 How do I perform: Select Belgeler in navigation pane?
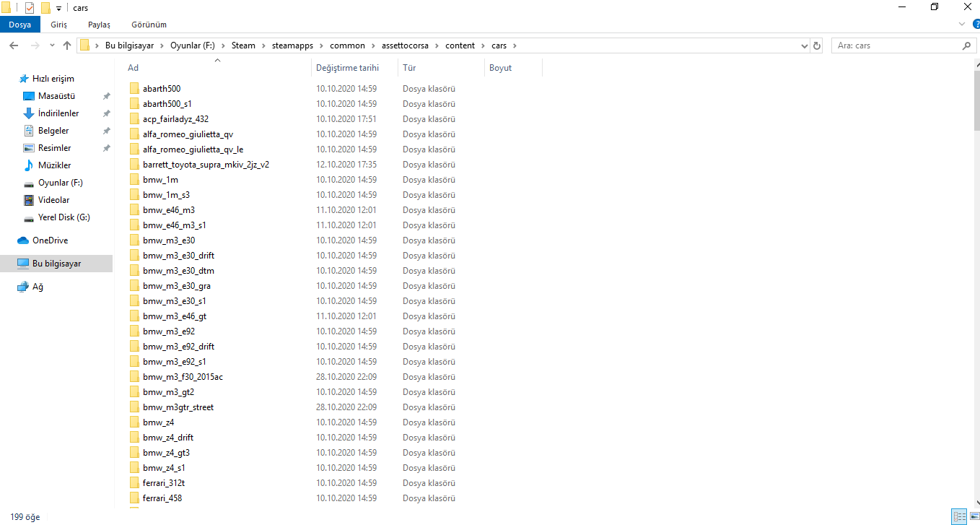point(53,131)
